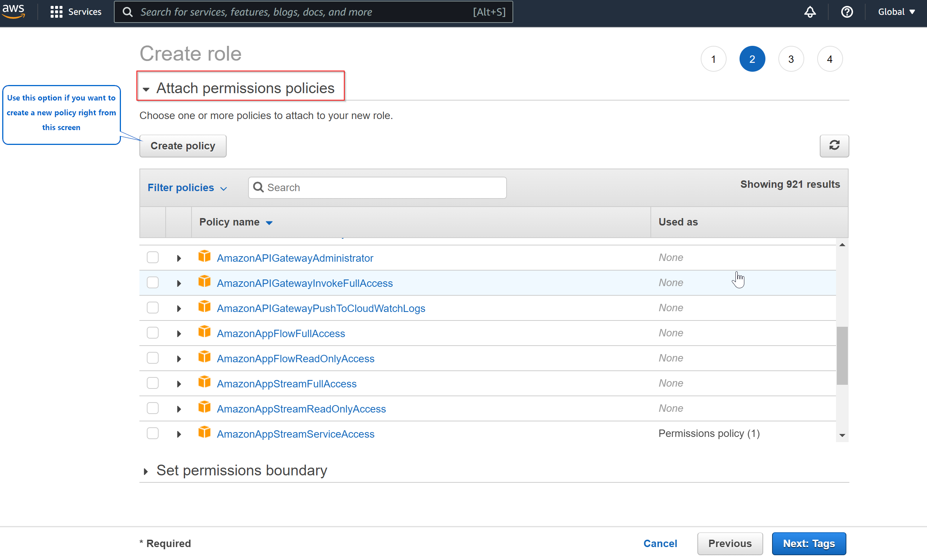Collapse the Attach permissions policies section
Screen dimensions: 927x560
point(146,89)
